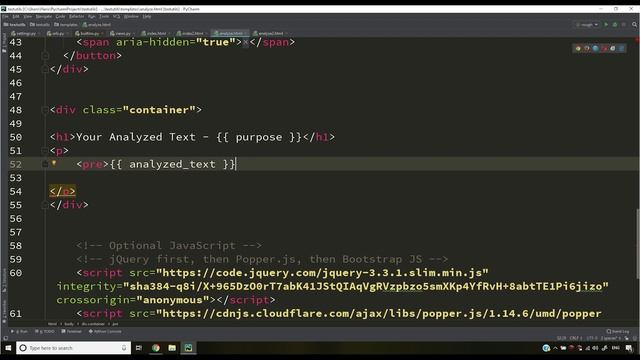Click the body breadcrumb below the editor
Screen dimensions: 640x360
[69, 324]
